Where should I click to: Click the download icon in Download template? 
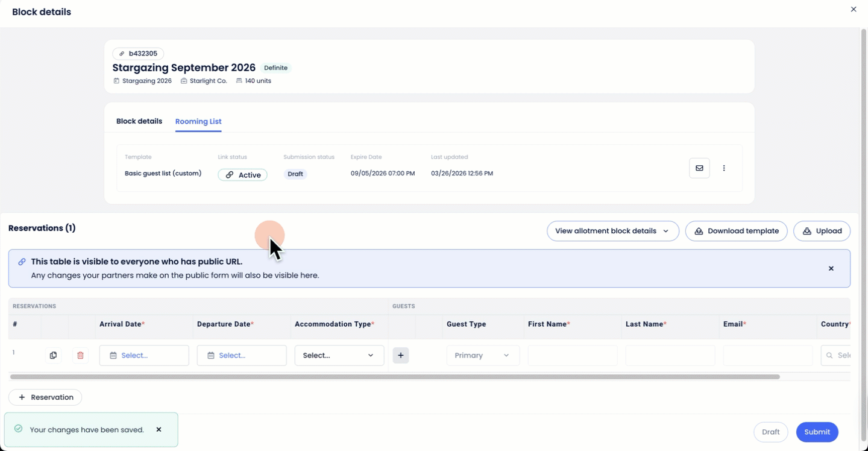[x=699, y=231]
